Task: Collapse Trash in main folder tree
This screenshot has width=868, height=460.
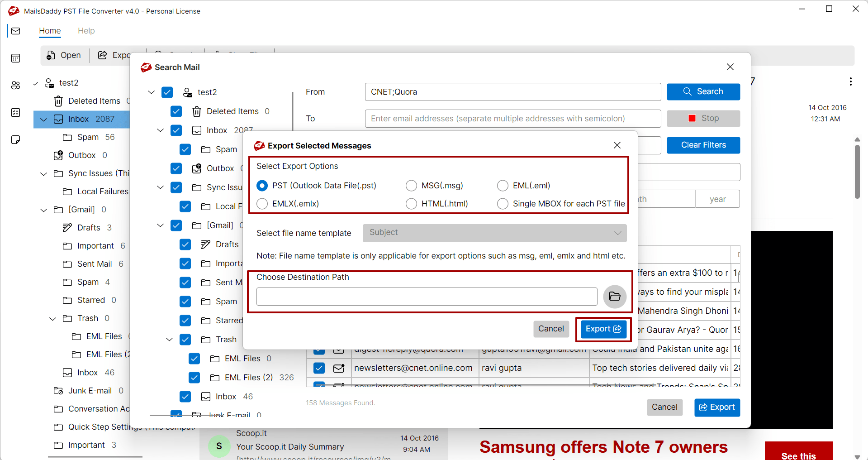Action: tap(53, 319)
